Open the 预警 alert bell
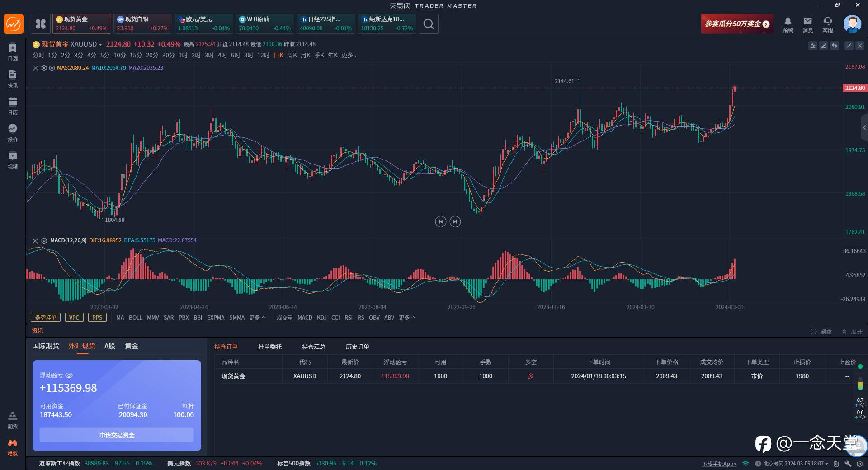This screenshot has height=470, width=868. [788, 24]
